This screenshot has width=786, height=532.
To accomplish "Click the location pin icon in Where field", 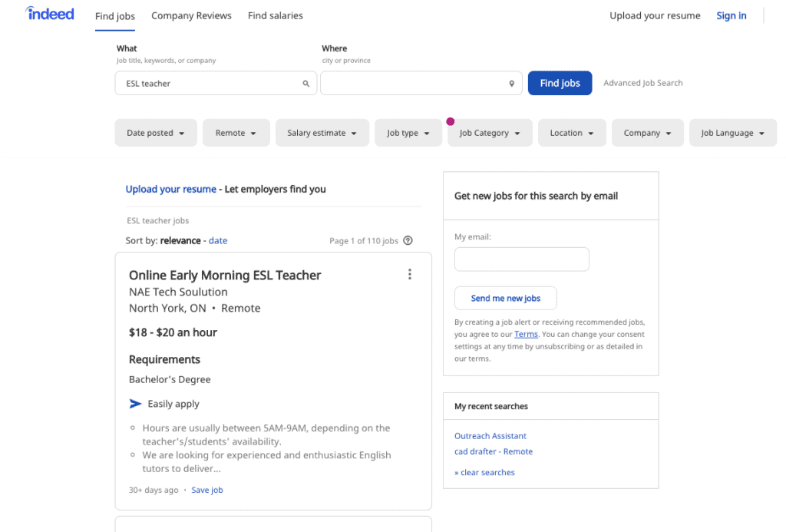I will (511, 84).
